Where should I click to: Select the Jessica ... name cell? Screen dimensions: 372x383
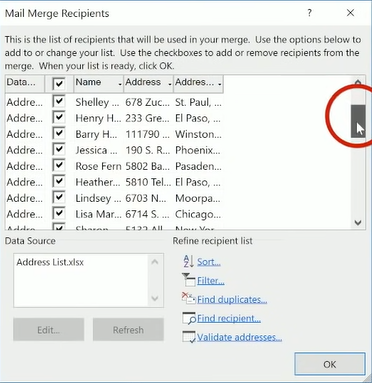pos(98,150)
